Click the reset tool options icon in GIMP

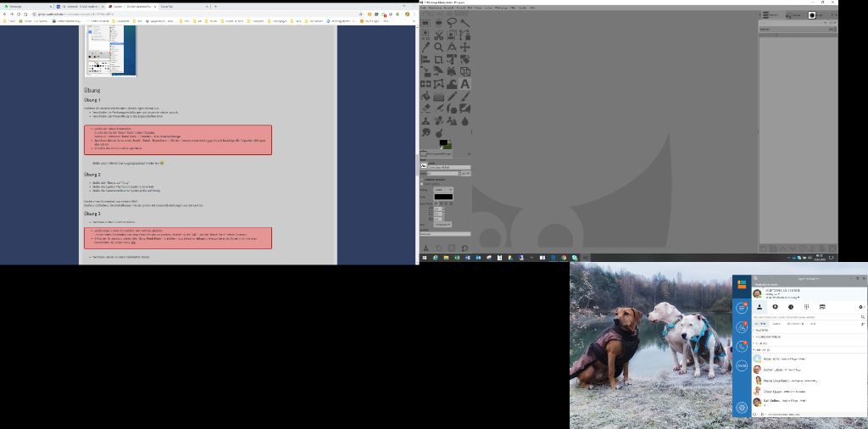465,248
